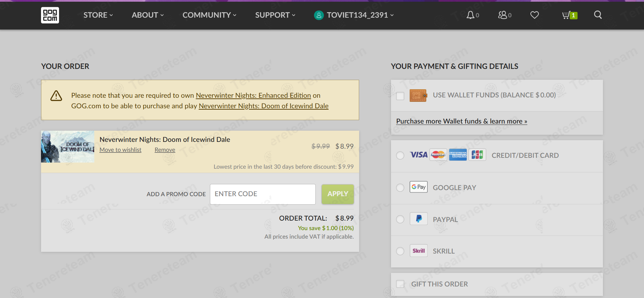Click the Enter Code promo field
This screenshot has height=298, width=644.
(x=262, y=194)
